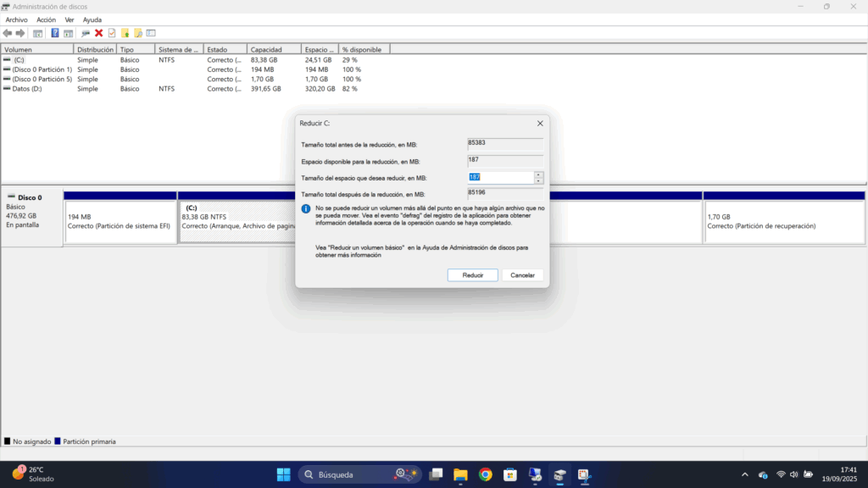Click the Windows Start button
Viewport: 868px width, 488px height.
(x=283, y=474)
